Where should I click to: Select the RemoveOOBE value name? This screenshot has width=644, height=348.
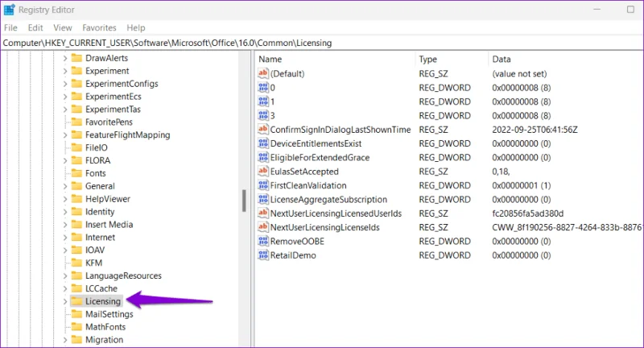point(297,241)
